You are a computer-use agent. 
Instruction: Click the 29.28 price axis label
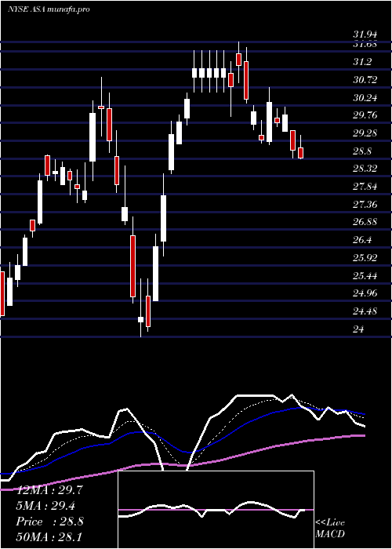[365, 133]
